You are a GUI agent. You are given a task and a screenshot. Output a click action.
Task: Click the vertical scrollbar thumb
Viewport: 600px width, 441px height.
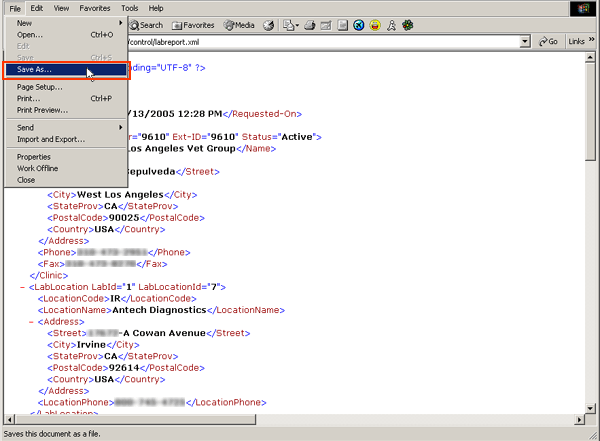tap(590, 112)
